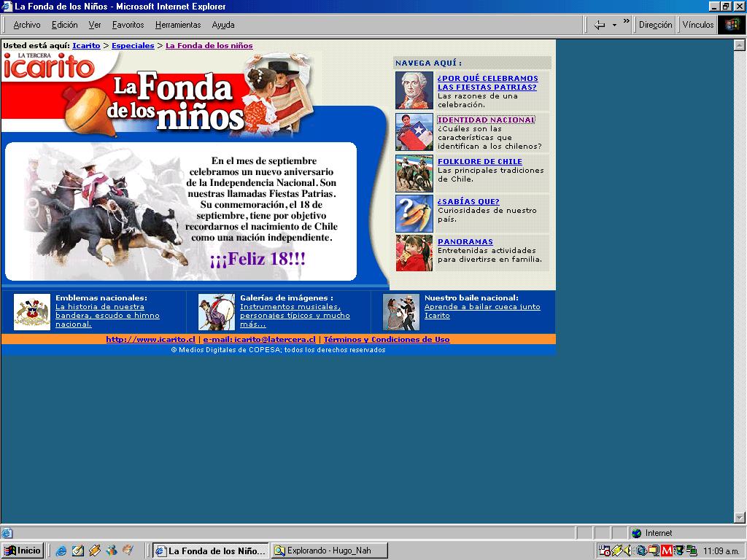Click the child with Chilean flag thumbnail
Screen dimensions: 747x560
click(x=414, y=132)
